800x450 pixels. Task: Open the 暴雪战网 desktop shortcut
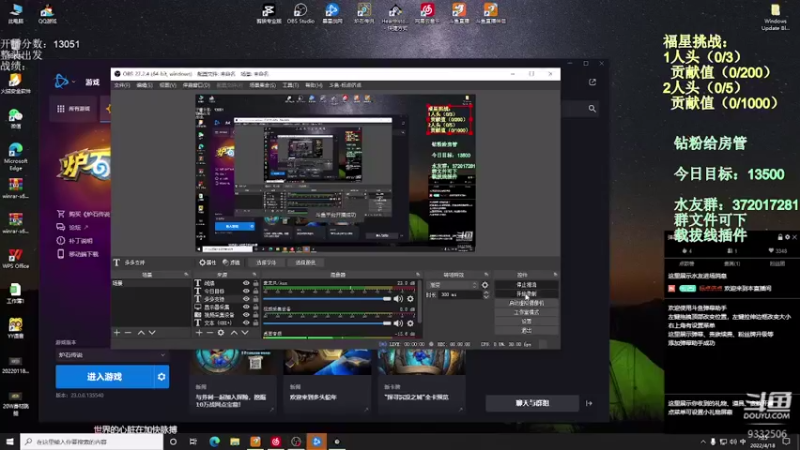[332, 13]
